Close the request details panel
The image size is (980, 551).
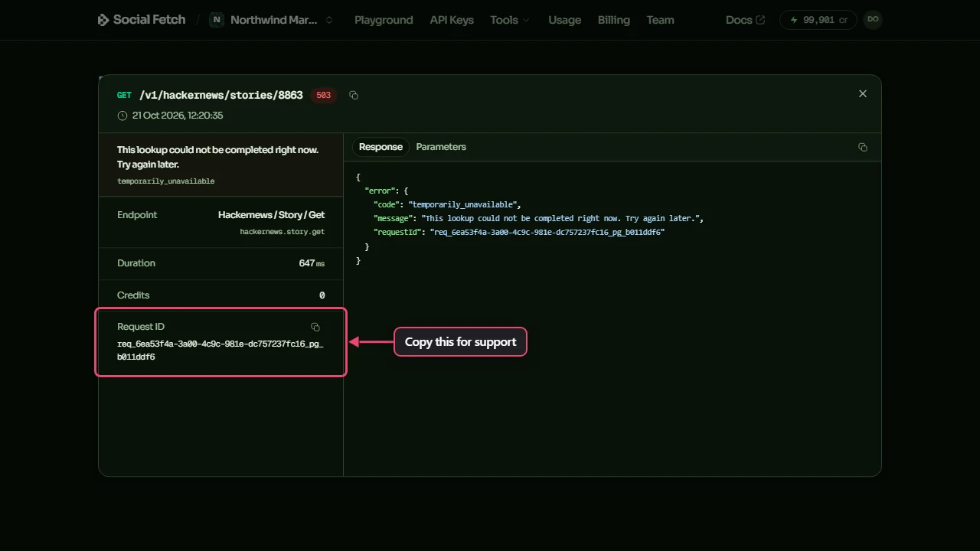[x=863, y=94]
